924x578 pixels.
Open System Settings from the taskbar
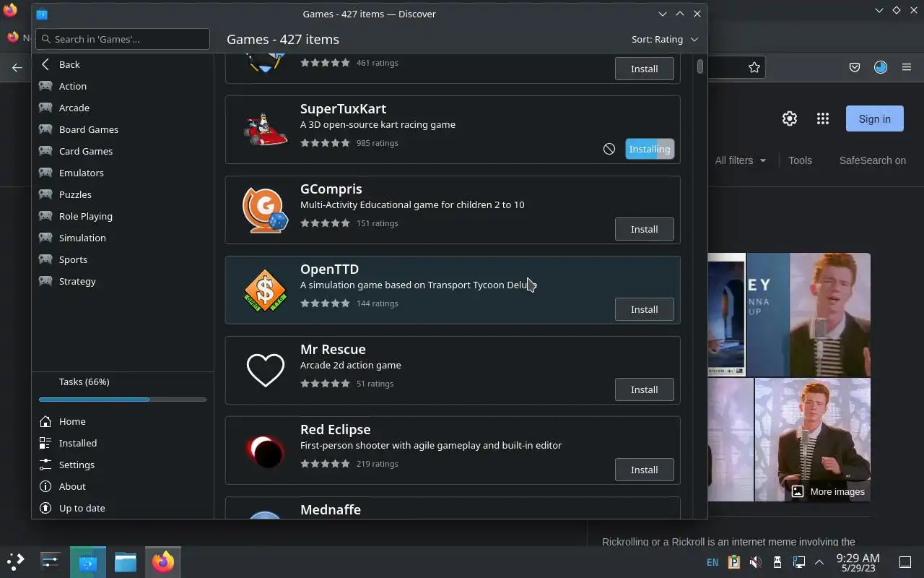(51, 561)
